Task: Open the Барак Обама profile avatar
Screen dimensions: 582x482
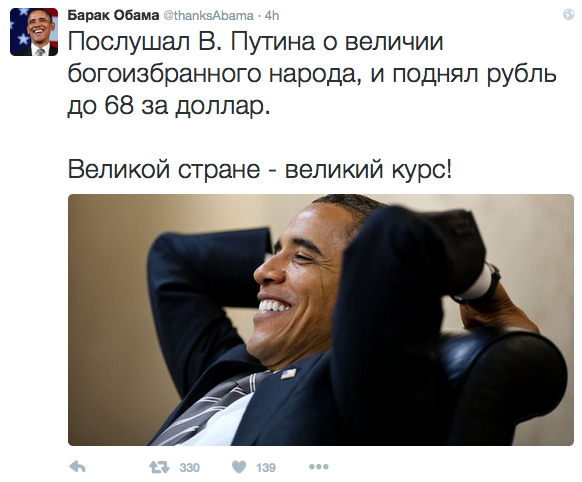Action: point(34,32)
